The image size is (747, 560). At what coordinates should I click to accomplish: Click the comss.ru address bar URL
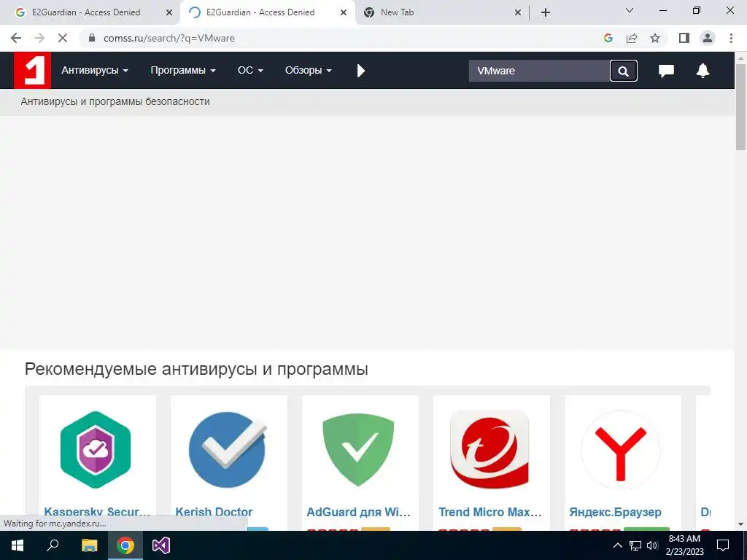tap(169, 38)
